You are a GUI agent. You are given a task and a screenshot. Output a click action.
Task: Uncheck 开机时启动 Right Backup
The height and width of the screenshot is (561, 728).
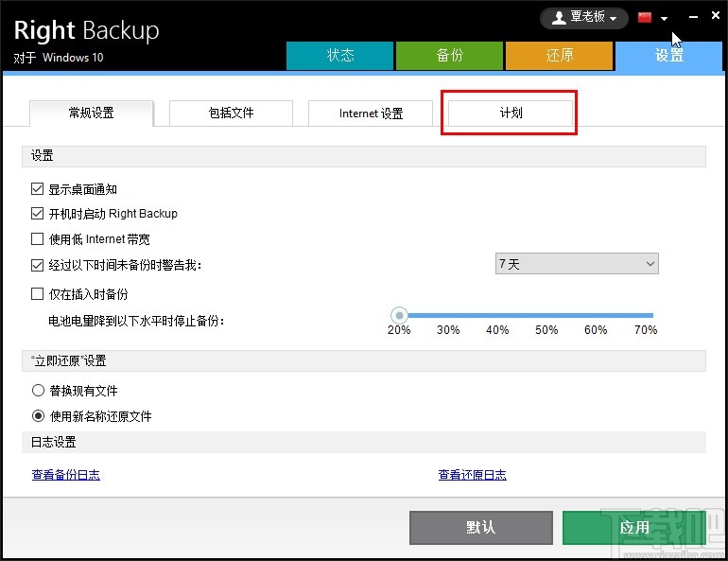pos(37,214)
